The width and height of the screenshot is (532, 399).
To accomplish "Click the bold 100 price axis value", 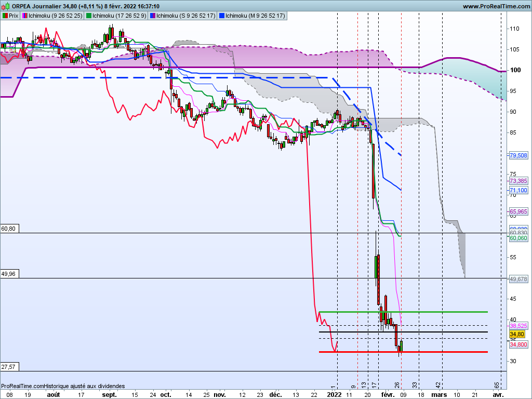I will pyautogui.click(x=515, y=70).
